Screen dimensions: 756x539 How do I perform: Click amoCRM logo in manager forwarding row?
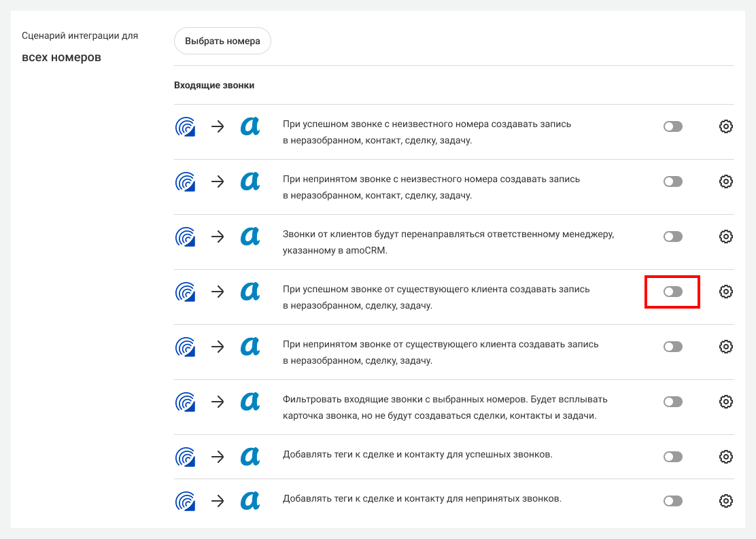pos(250,237)
